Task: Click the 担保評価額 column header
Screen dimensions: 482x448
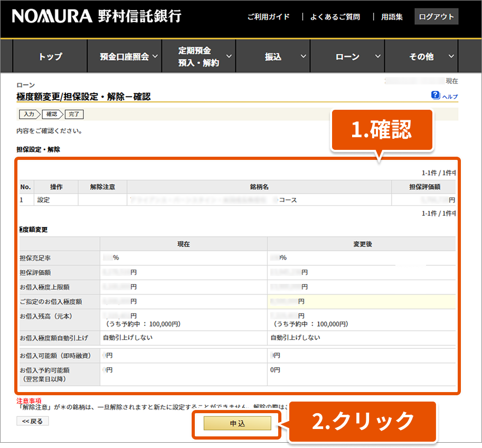Action: click(424, 187)
